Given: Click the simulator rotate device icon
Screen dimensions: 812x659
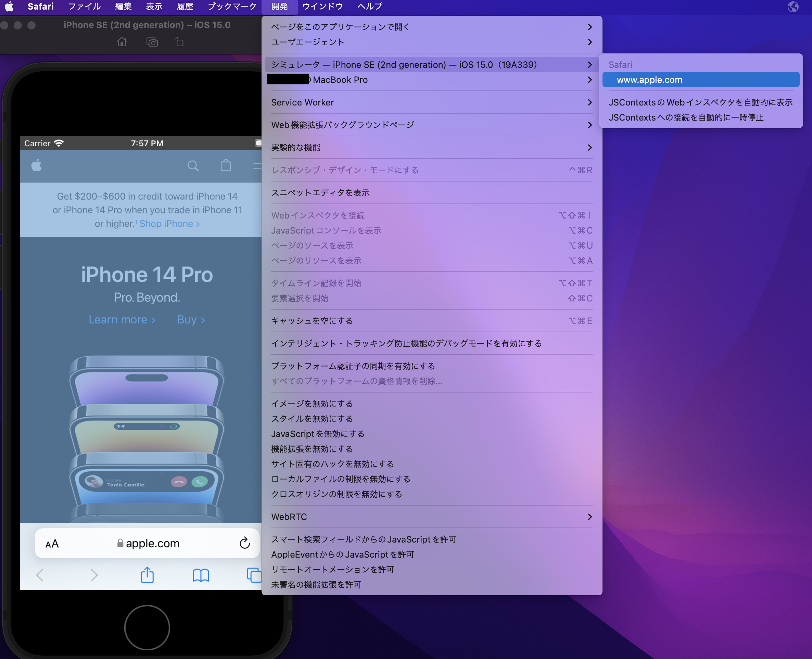Looking at the screenshot, I should (x=179, y=42).
